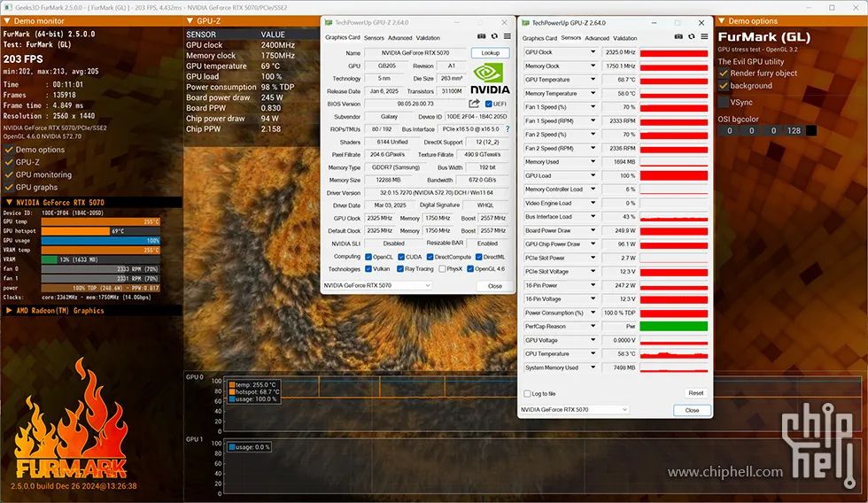Toggle UEFI checkbox in GPU-Z
The image size is (868, 503).
click(488, 104)
